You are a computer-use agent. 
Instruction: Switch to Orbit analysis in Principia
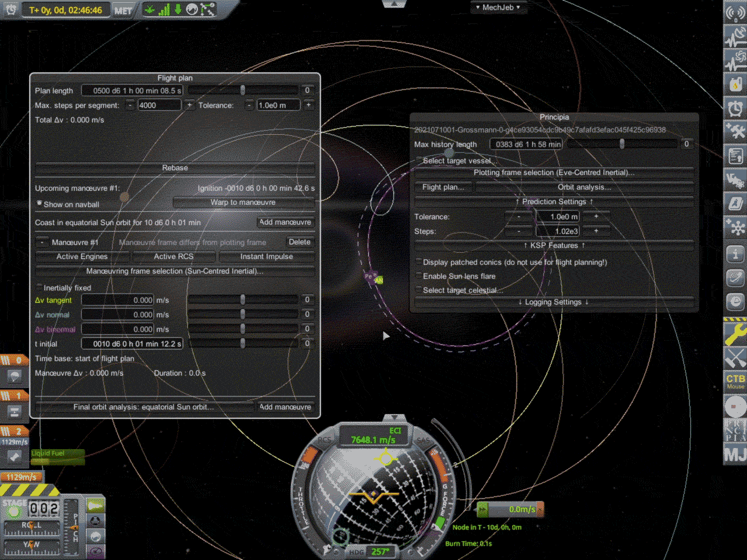585,187
